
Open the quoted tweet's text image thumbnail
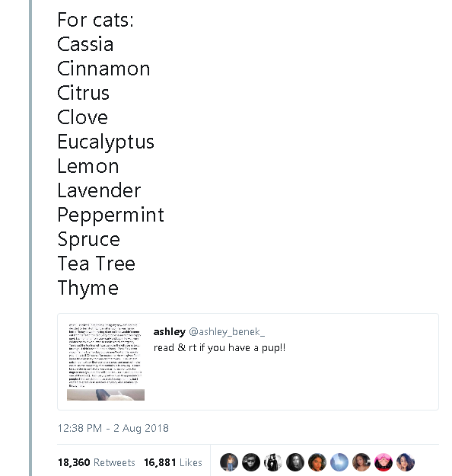[x=106, y=362]
